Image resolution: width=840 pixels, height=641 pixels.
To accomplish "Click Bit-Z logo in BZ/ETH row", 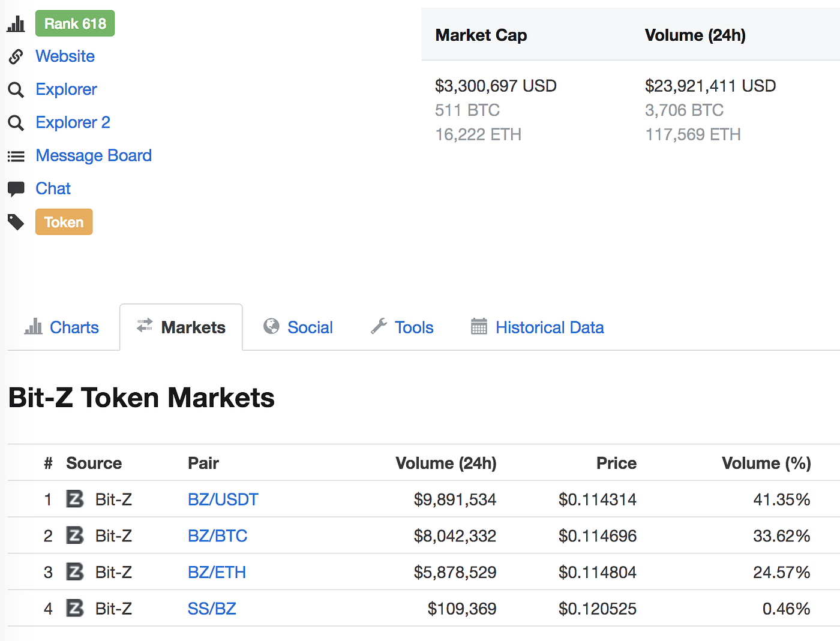I will 75,571.
